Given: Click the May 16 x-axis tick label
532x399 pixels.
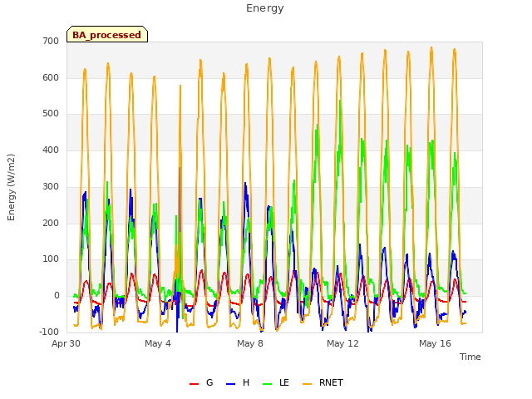Looking at the screenshot, I should [x=435, y=343].
